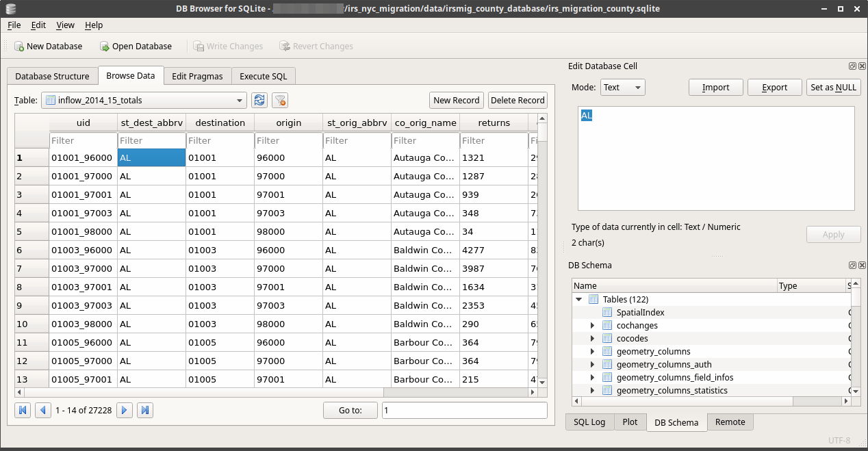Open the Mode dropdown showing Text
868x451 pixels.
pyautogui.click(x=622, y=87)
